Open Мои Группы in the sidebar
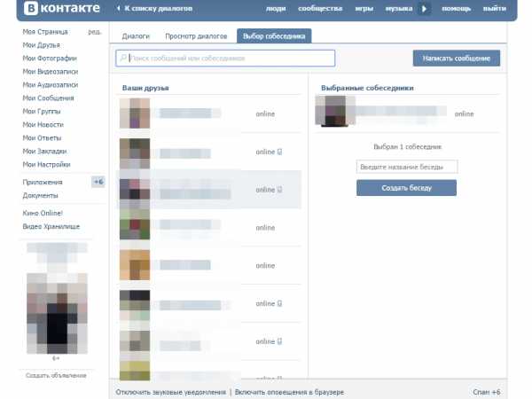This screenshot has width=532, height=399. coord(42,111)
